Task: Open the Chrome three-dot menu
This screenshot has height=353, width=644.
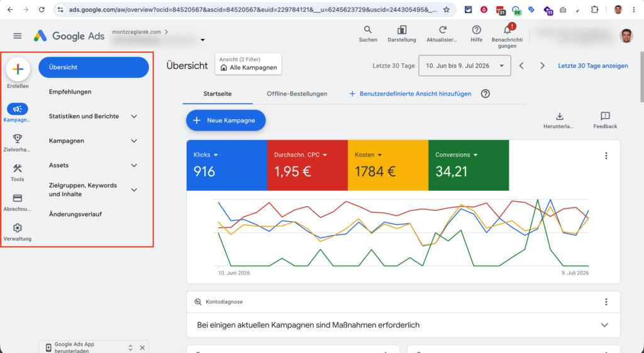Action: coord(634,10)
